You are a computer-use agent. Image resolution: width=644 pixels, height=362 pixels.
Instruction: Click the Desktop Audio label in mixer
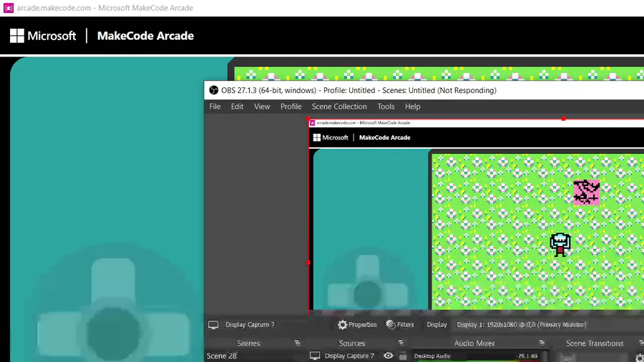pyautogui.click(x=432, y=356)
